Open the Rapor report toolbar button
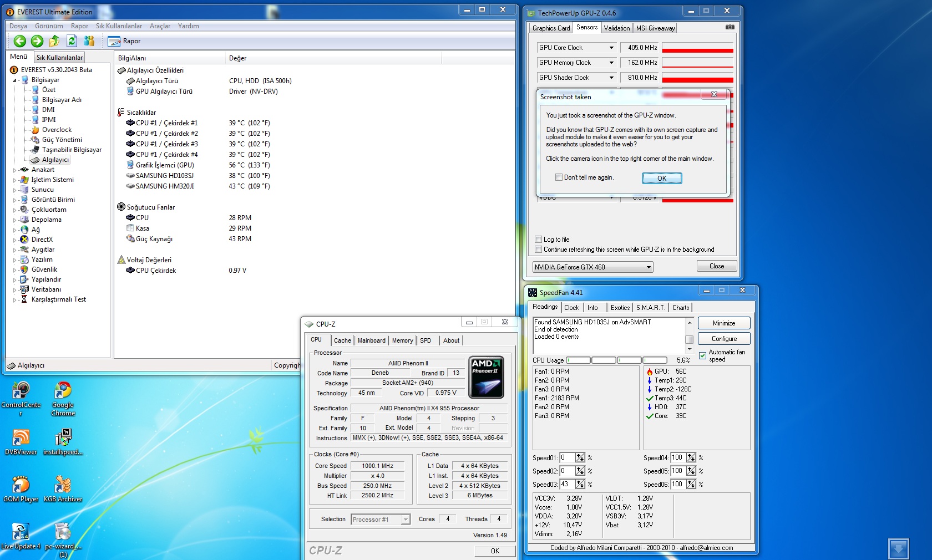 [x=124, y=41]
